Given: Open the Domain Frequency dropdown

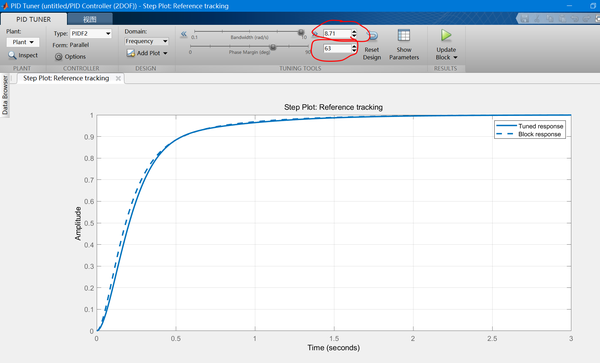Looking at the screenshot, I should pos(147,41).
